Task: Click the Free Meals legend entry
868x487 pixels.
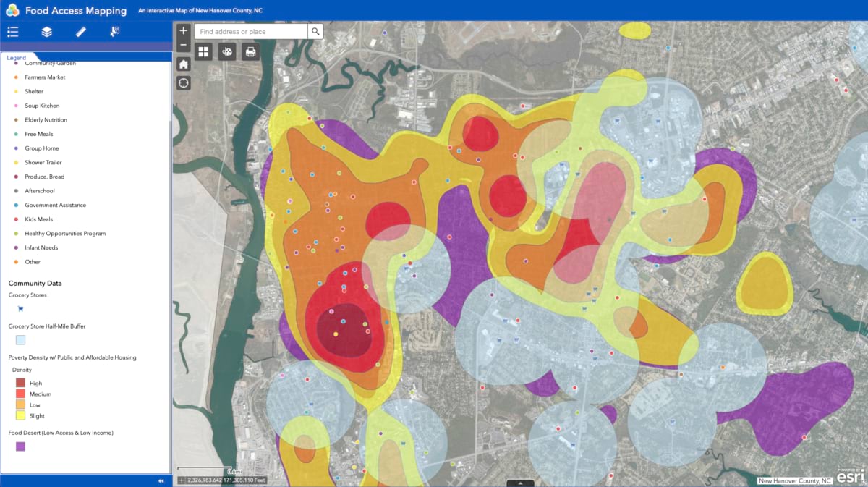Action: pyautogui.click(x=38, y=134)
